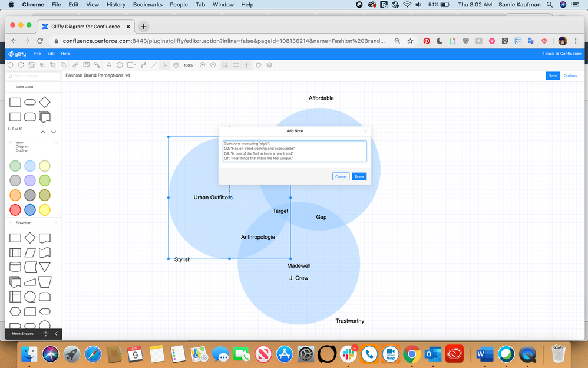
Task: Choose the red Venn circle swatch
Action: tap(15, 210)
